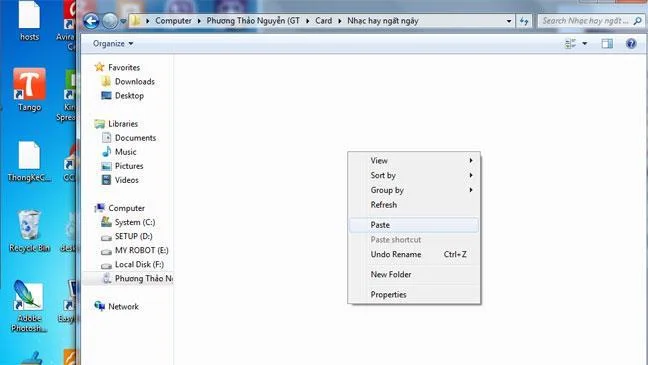Open the recent pages dropdown beside Forward
Image resolution: width=648 pixels, height=365 pixels.
click(123, 21)
